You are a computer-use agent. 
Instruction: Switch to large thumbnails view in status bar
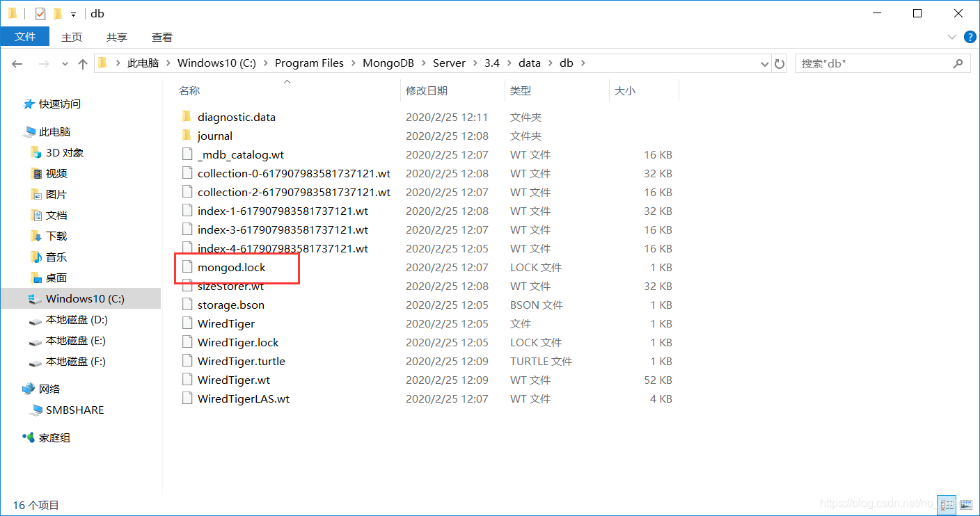tap(966, 505)
